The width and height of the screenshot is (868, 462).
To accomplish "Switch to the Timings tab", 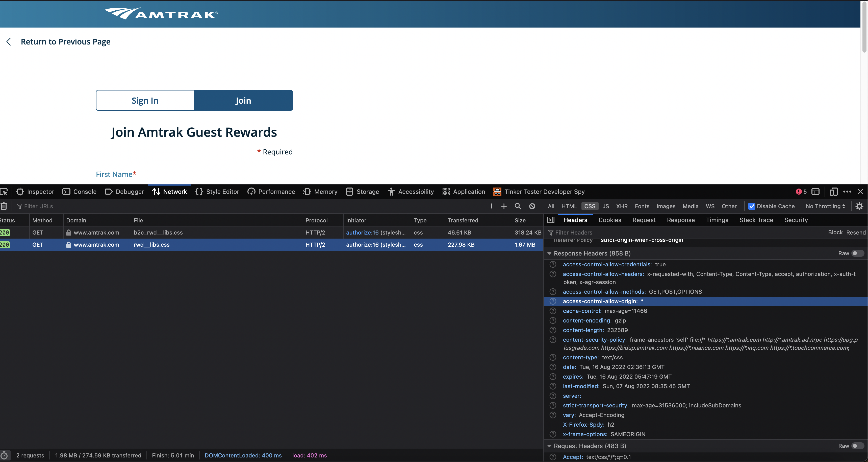I will pos(717,220).
